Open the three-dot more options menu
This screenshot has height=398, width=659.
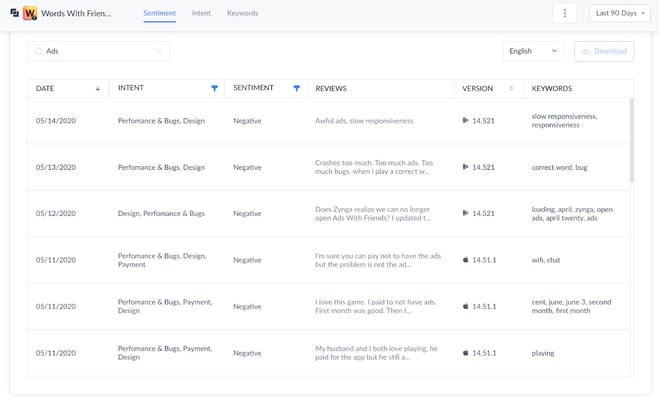(x=564, y=13)
